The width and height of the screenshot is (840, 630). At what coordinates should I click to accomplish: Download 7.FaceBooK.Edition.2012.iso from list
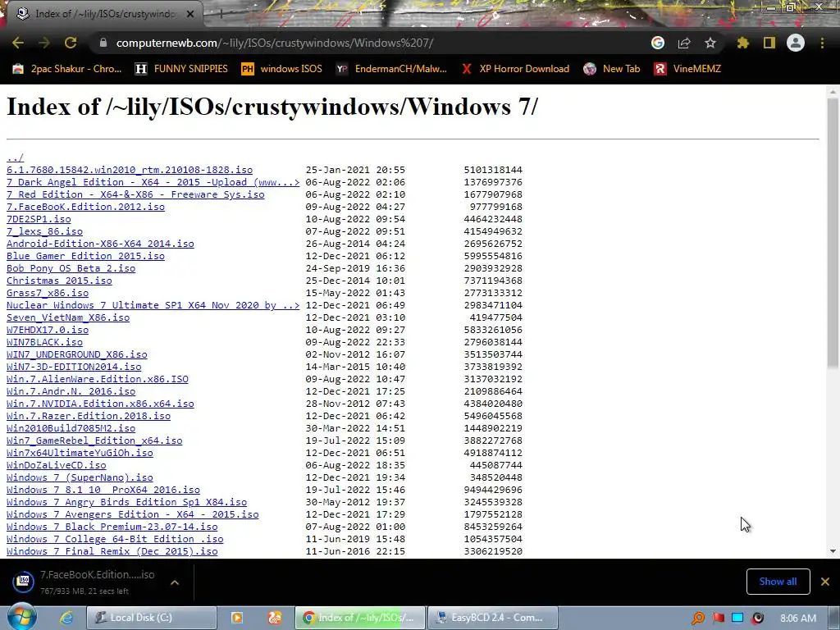pyautogui.click(x=85, y=207)
